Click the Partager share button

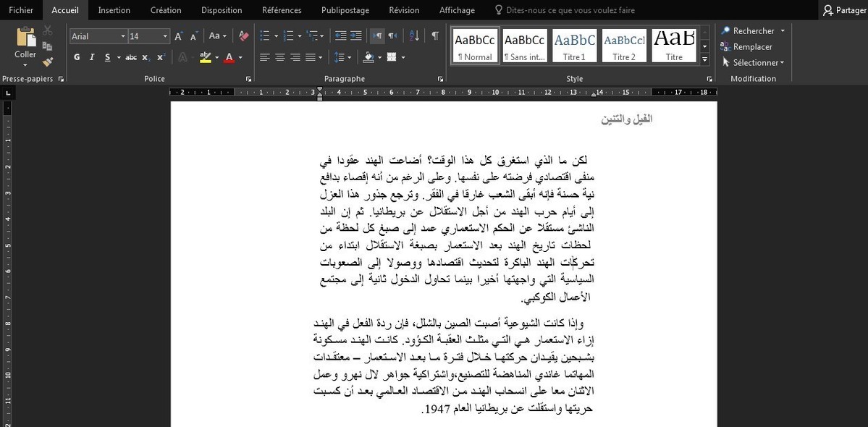[x=845, y=10]
